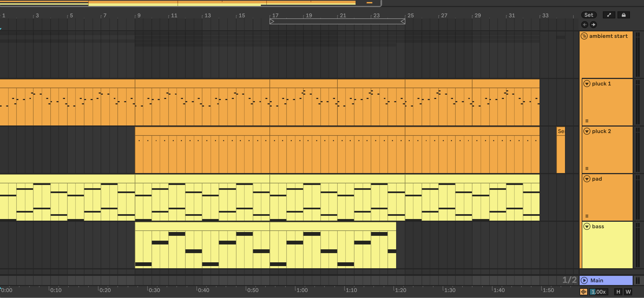Image resolution: width=644 pixels, height=298 pixels.
Task: Click pluck 2 automation lanes icon
Action: click(587, 168)
